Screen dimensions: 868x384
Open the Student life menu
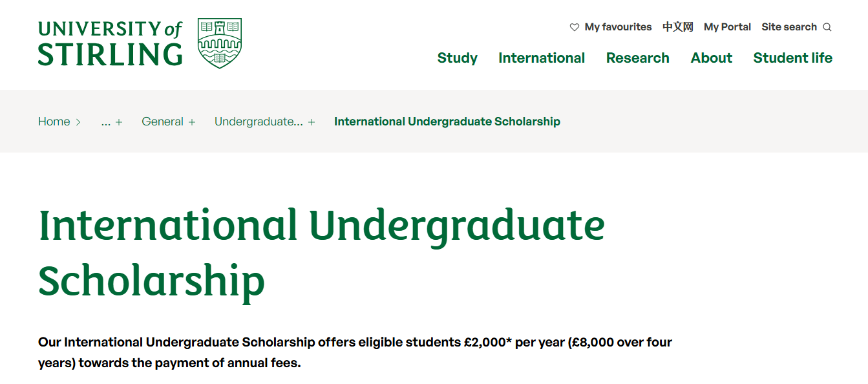pyautogui.click(x=792, y=58)
